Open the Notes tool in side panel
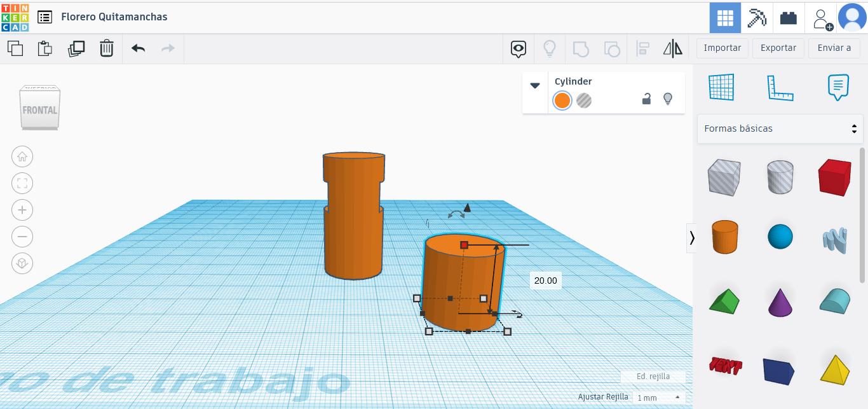The height and width of the screenshot is (409, 868). (x=838, y=87)
